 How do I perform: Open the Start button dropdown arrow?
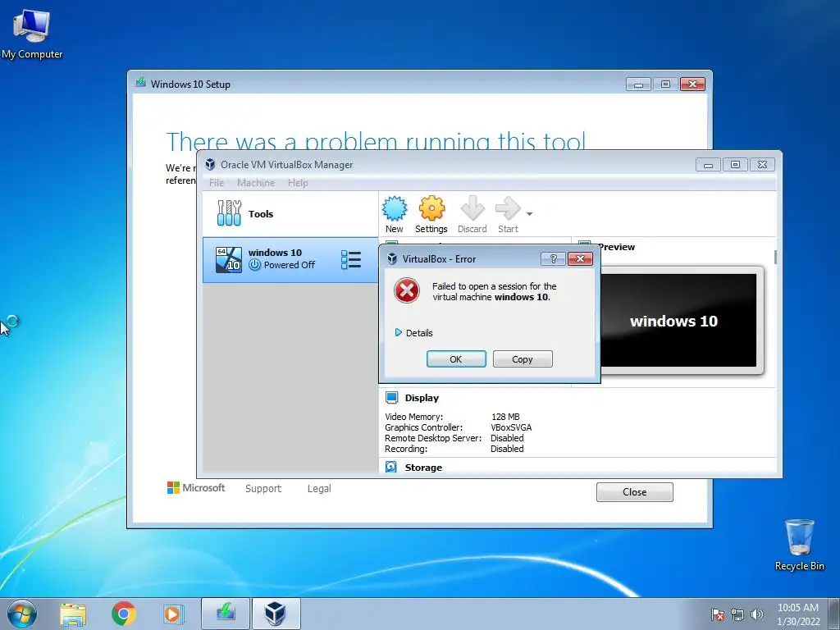click(529, 214)
